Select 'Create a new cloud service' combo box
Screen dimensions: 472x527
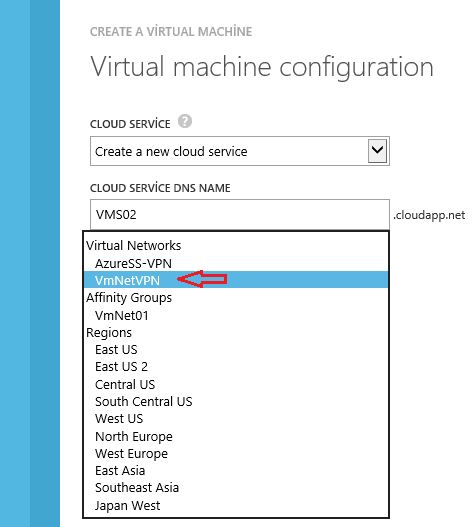240,151
